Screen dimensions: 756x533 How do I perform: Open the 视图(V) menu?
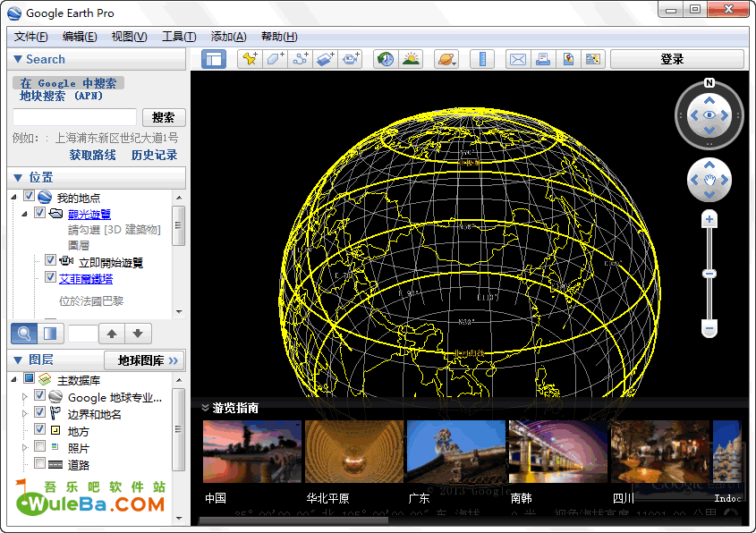click(x=129, y=37)
